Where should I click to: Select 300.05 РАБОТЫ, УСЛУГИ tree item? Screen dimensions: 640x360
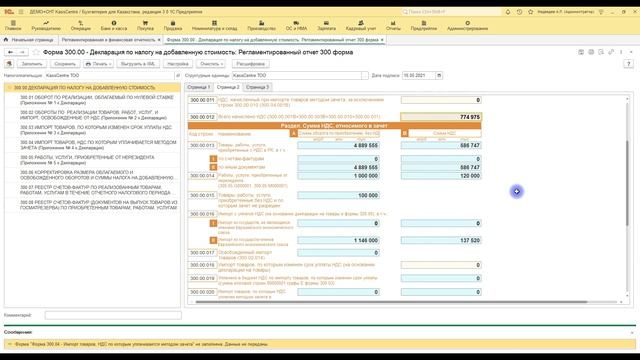(87, 160)
